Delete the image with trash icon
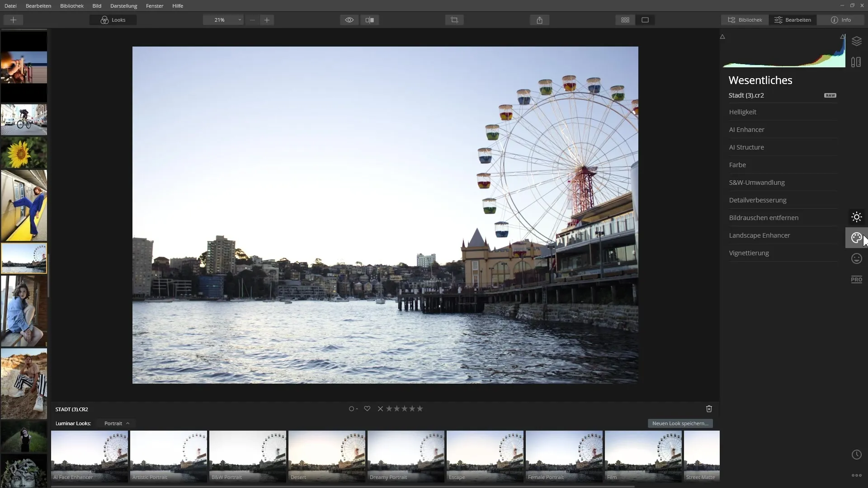Viewport: 868px width, 488px height. point(709,409)
